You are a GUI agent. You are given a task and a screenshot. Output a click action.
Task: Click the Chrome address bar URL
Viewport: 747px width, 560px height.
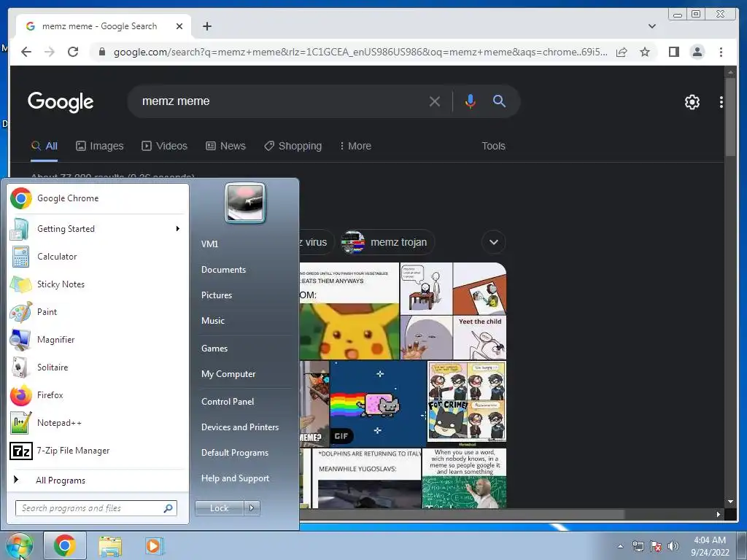[360, 52]
